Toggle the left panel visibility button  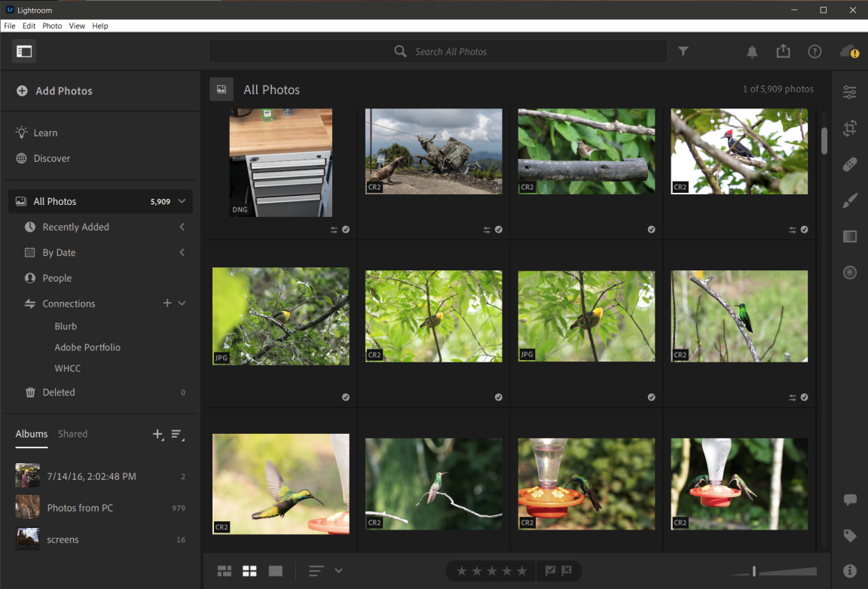pyautogui.click(x=24, y=51)
